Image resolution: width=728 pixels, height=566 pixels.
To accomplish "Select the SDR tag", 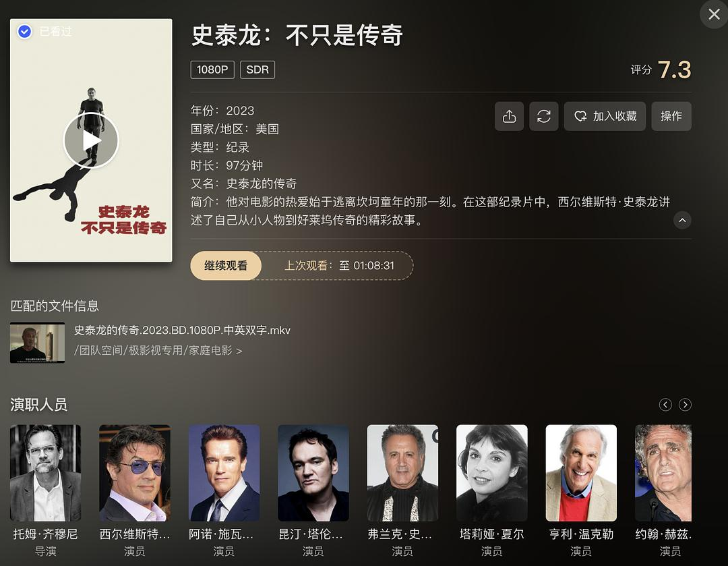I will point(257,69).
